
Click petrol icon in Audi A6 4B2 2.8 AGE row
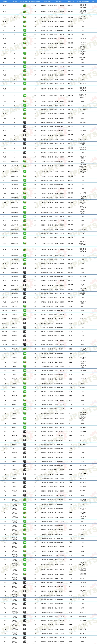click(25, 101)
